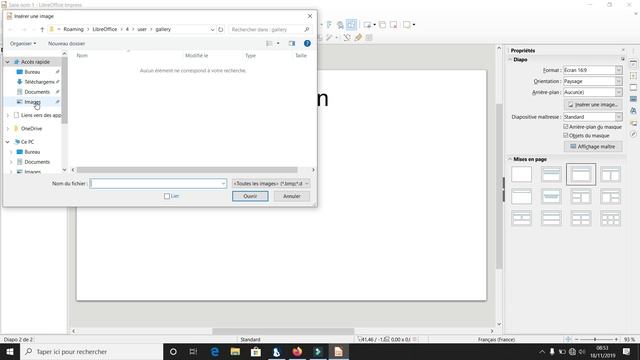The image size is (640, 360).
Task: Sort files by Type column header
Action: point(251,56)
